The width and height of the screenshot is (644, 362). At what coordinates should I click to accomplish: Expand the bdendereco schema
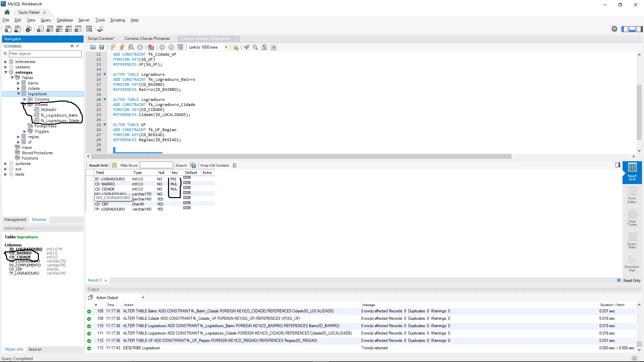pyautogui.click(x=6, y=62)
